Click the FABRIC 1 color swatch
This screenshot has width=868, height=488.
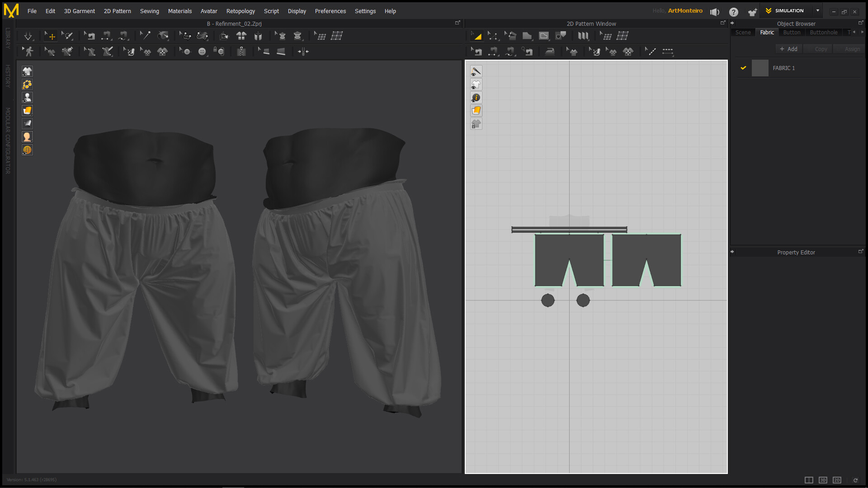coord(760,68)
